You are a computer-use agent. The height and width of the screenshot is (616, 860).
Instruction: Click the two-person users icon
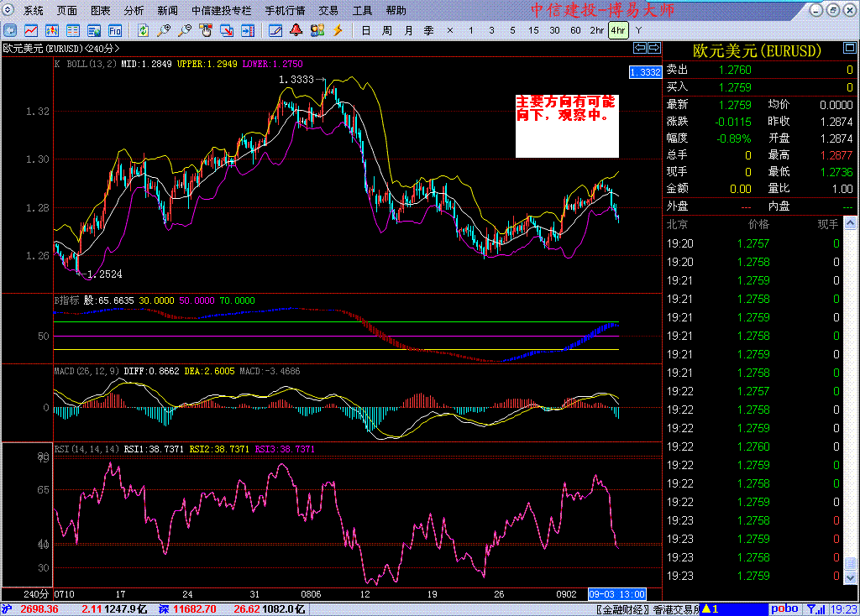pos(317,30)
